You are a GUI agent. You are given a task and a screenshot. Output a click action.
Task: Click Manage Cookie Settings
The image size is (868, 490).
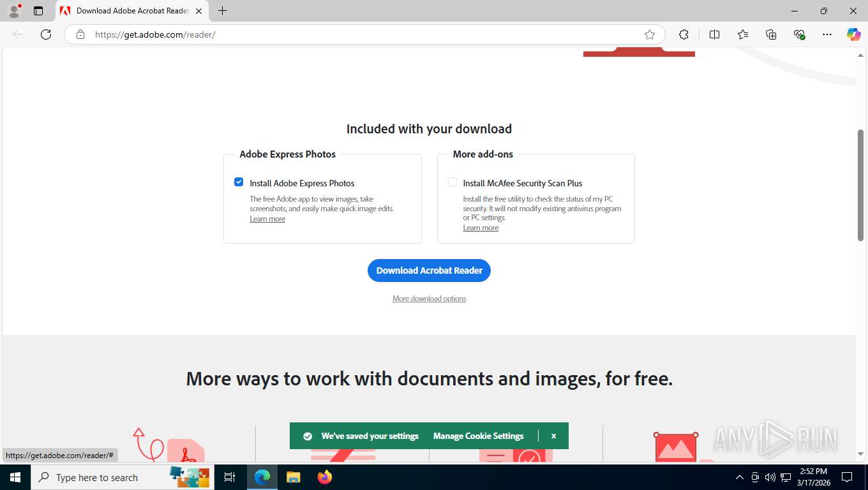tap(478, 436)
